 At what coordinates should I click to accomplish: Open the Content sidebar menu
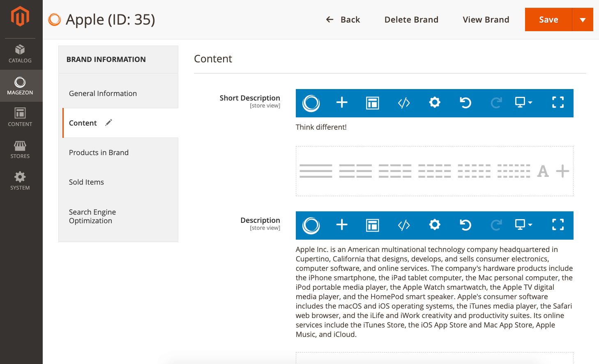point(20,117)
